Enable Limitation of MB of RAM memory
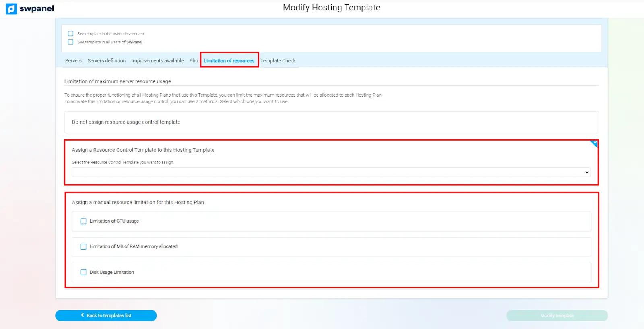The width and height of the screenshot is (644, 329). click(83, 247)
